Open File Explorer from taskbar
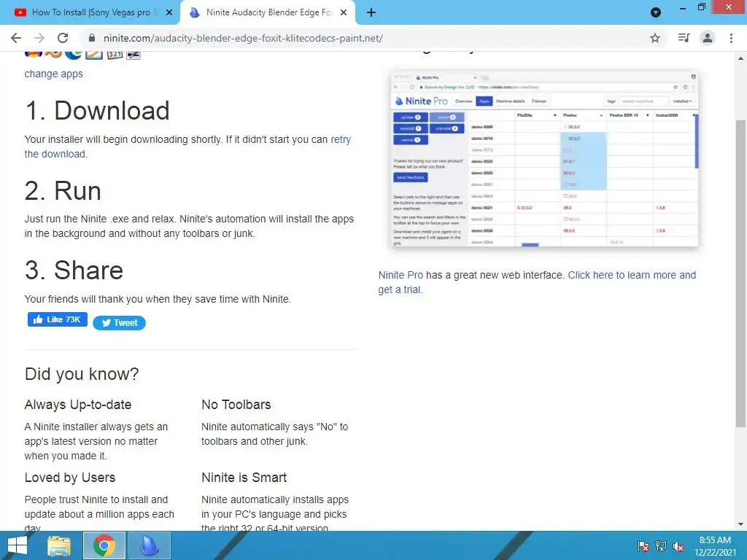The height and width of the screenshot is (560, 747). pyautogui.click(x=59, y=545)
